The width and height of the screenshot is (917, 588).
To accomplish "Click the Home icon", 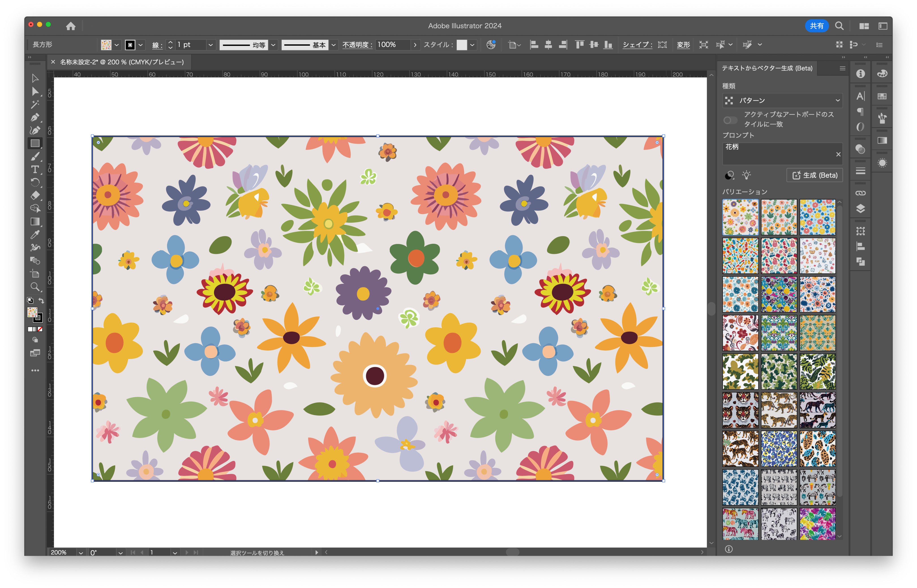I will [71, 26].
